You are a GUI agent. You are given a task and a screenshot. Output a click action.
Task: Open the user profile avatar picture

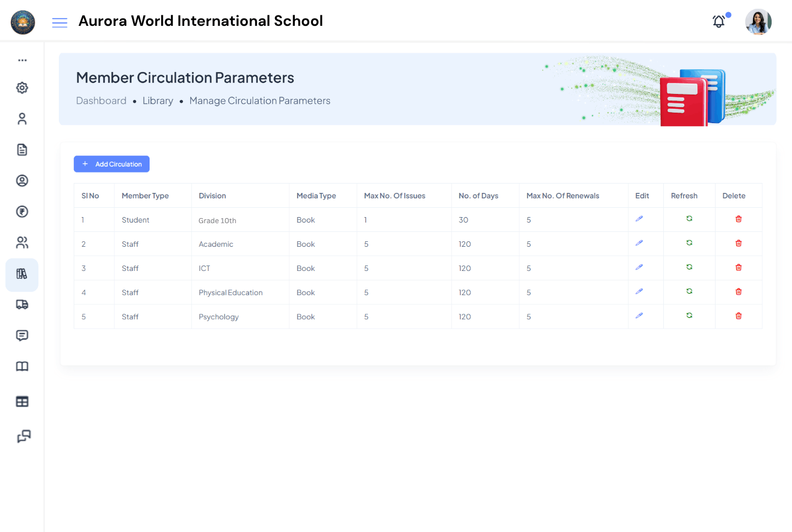point(758,21)
